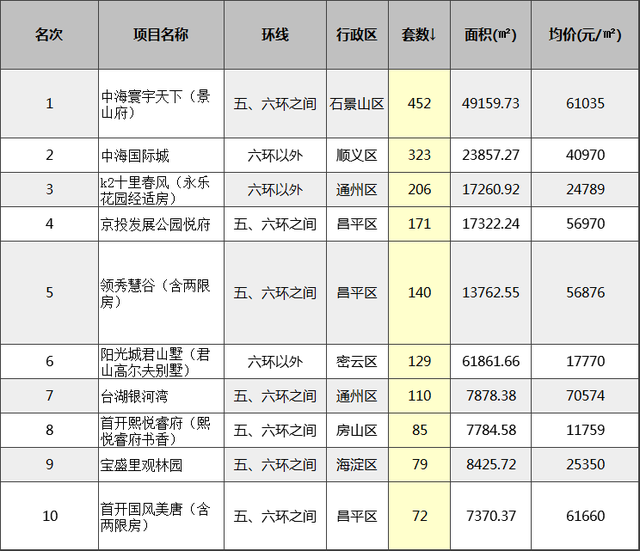
Task: Select 领秀慧谷（含两限房） project cell
Action: 161,293
